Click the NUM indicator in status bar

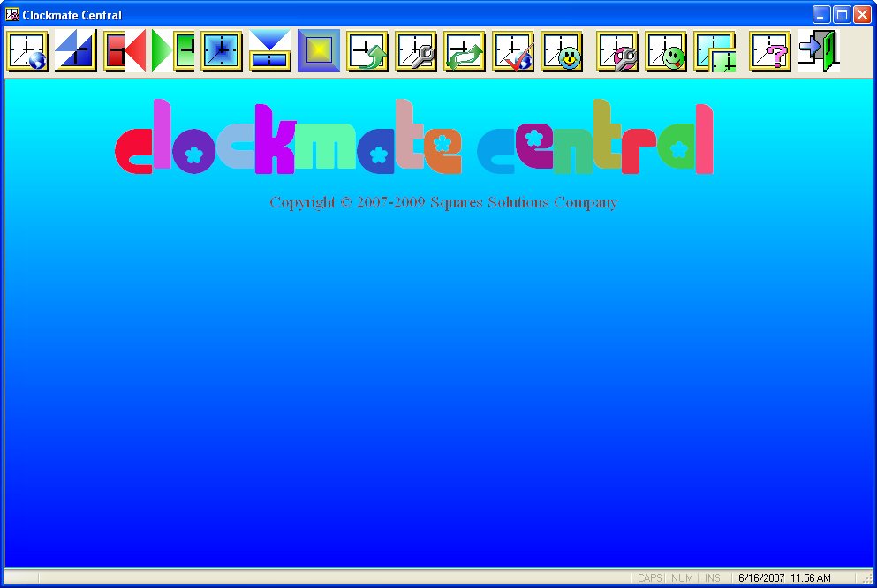(x=682, y=578)
